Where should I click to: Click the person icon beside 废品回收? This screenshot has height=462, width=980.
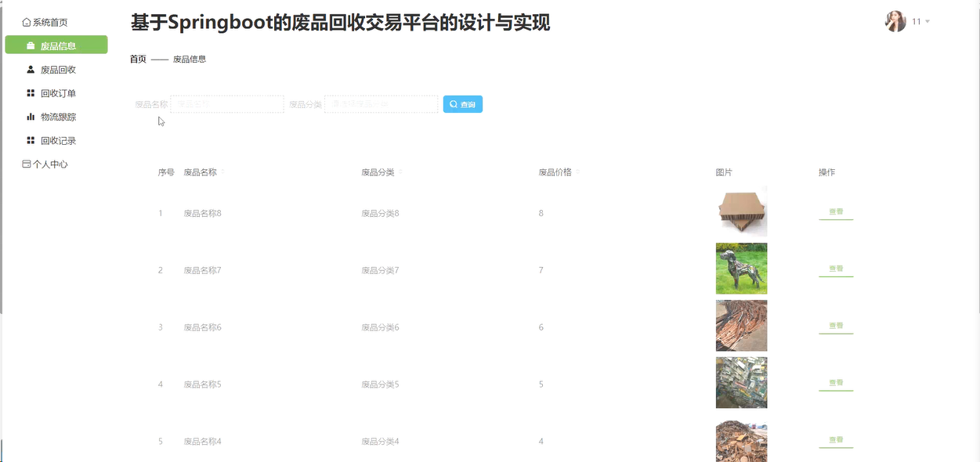[x=31, y=70]
